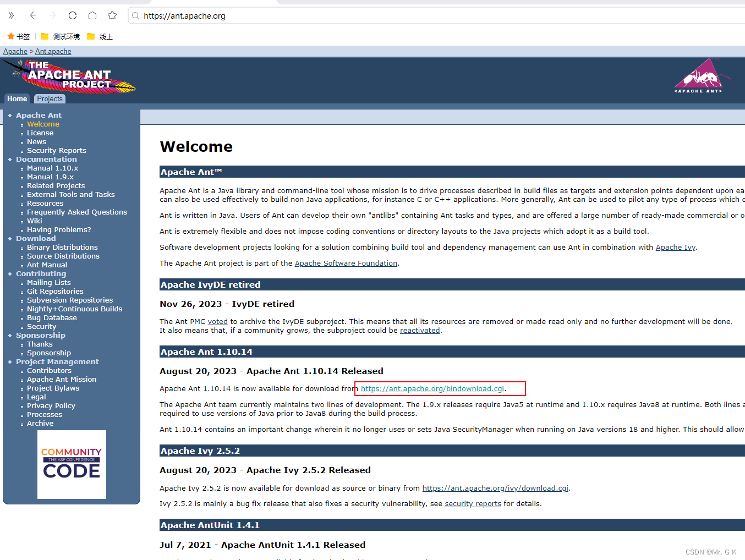745x560 pixels.
Task: Open Manual 1.9.x documentation
Action: [50, 177]
